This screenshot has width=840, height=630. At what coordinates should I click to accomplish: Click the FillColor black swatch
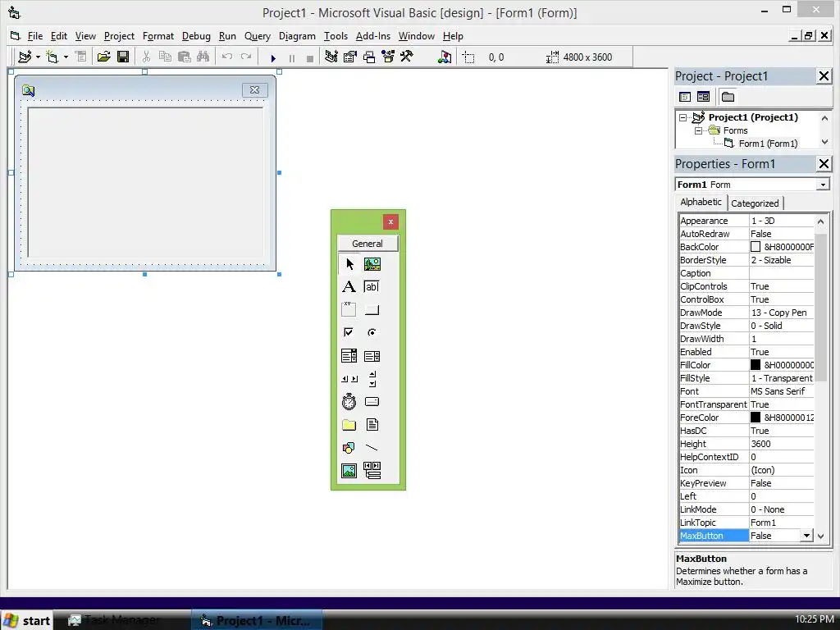pyautogui.click(x=756, y=365)
